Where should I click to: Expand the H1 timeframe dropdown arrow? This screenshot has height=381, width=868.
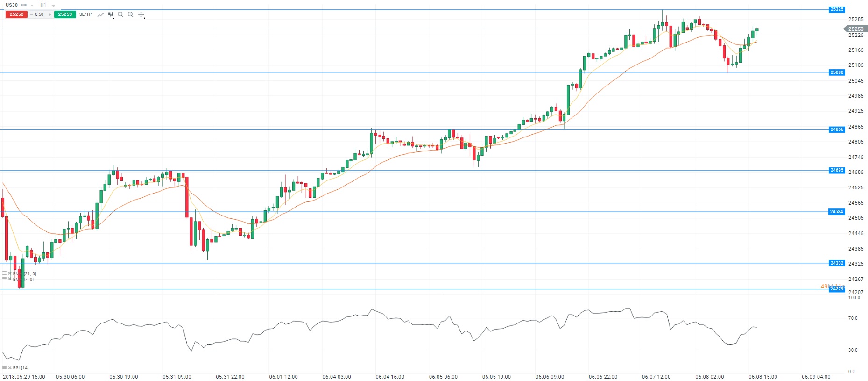tap(53, 6)
